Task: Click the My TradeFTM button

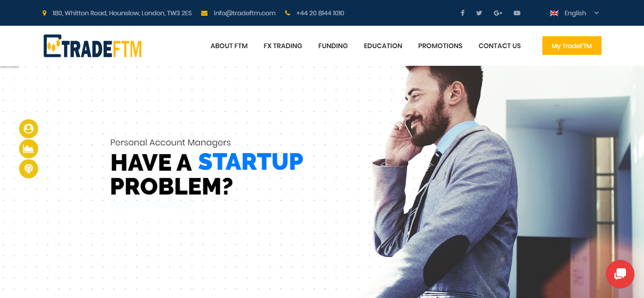Action: tap(572, 46)
